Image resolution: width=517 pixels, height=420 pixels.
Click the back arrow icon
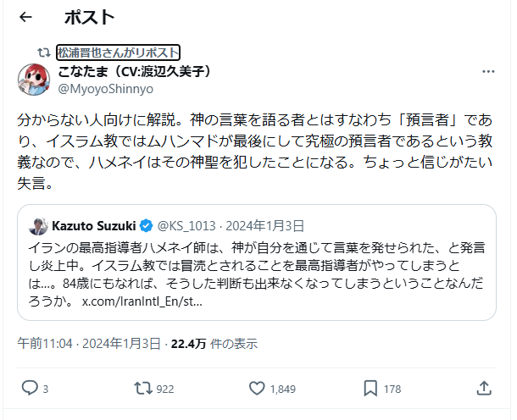[x=25, y=17]
